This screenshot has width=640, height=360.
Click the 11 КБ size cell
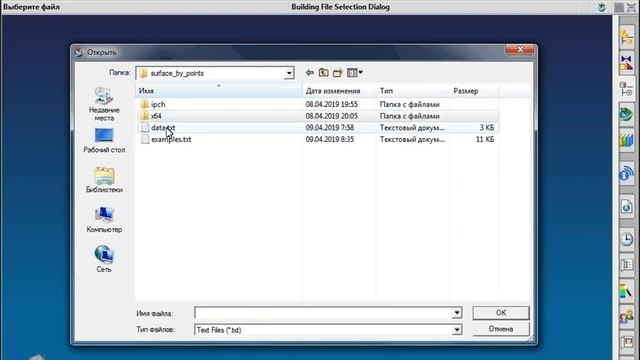(485, 139)
